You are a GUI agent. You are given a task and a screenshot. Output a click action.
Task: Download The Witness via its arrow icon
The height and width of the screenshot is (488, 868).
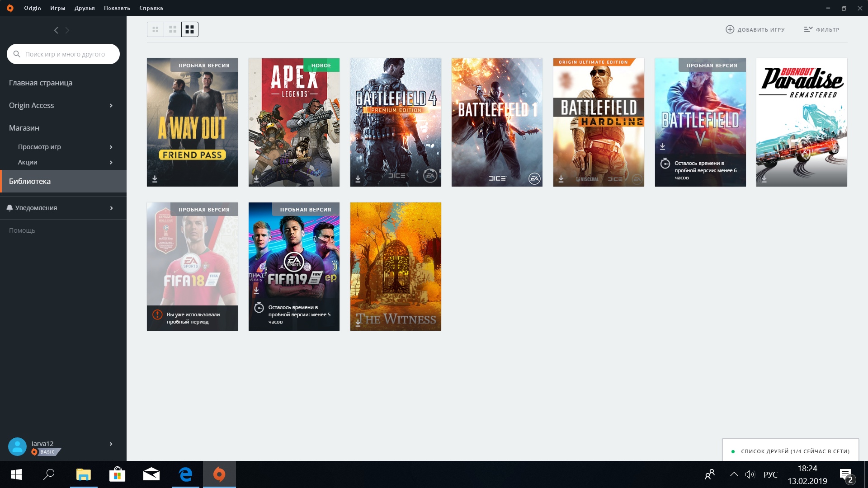pos(358,323)
